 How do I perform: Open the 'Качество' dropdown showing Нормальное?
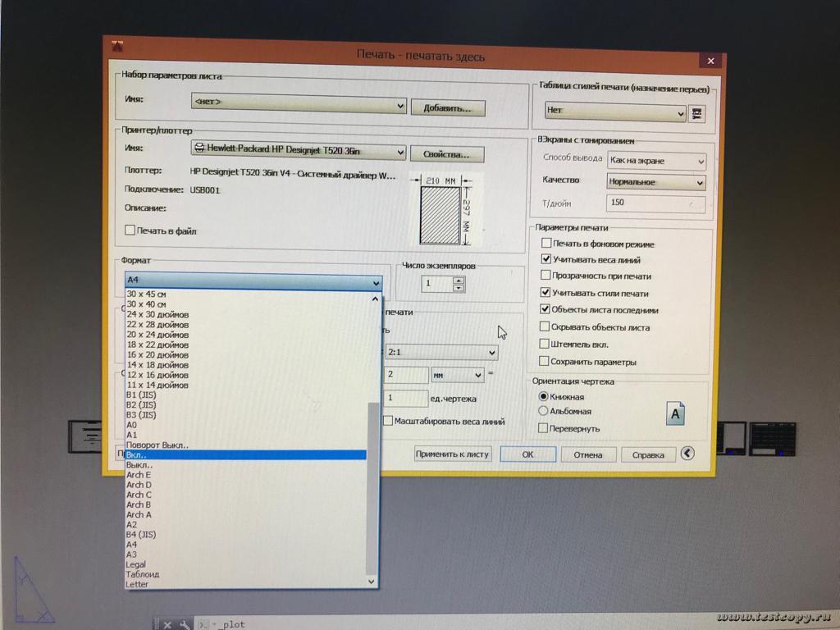pos(699,182)
